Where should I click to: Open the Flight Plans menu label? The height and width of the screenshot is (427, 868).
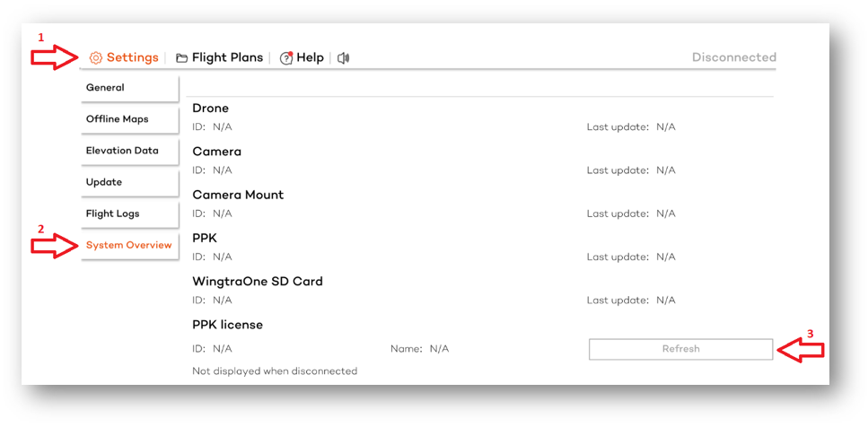point(227,57)
